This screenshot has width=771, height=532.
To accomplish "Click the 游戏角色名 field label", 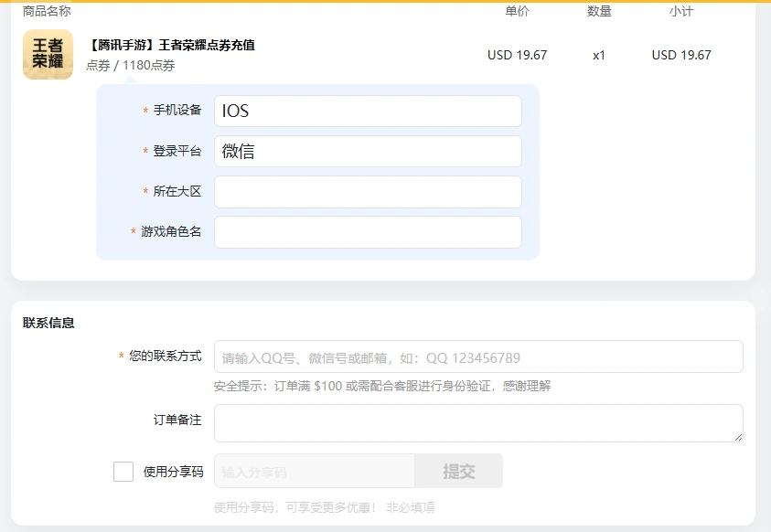I will click(171, 231).
